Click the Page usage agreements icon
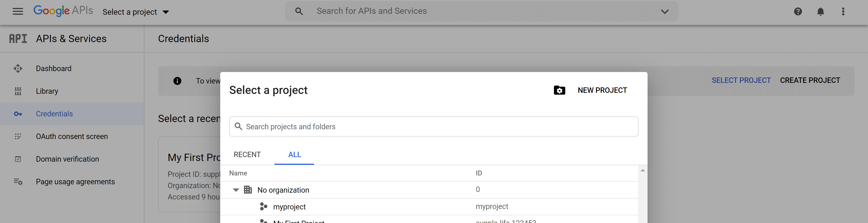868x223 pixels. point(18,182)
